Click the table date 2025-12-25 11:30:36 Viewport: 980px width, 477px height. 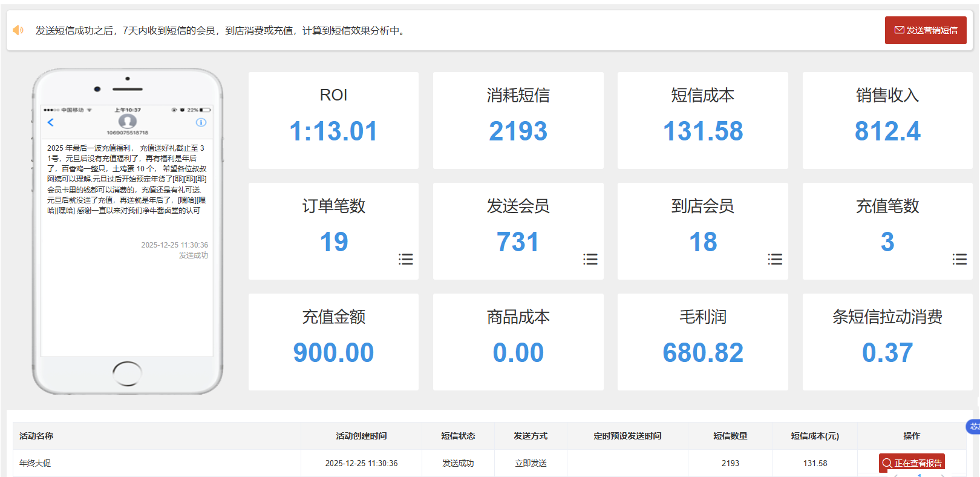(x=361, y=463)
